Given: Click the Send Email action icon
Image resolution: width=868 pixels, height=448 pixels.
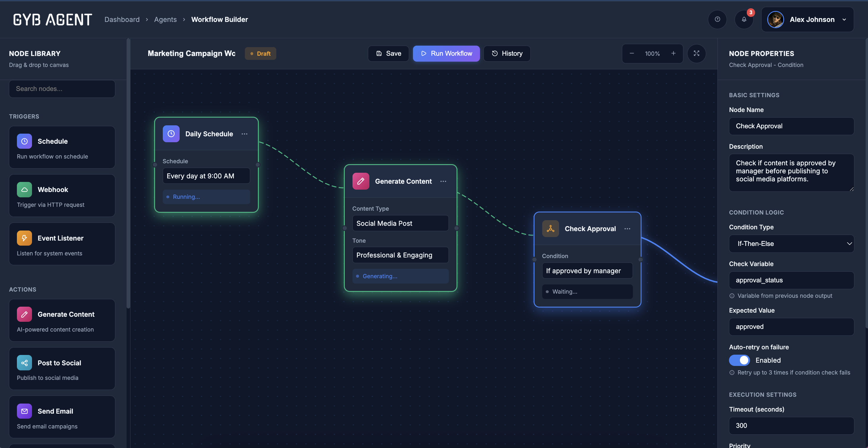Looking at the screenshot, I should [24, 411].
